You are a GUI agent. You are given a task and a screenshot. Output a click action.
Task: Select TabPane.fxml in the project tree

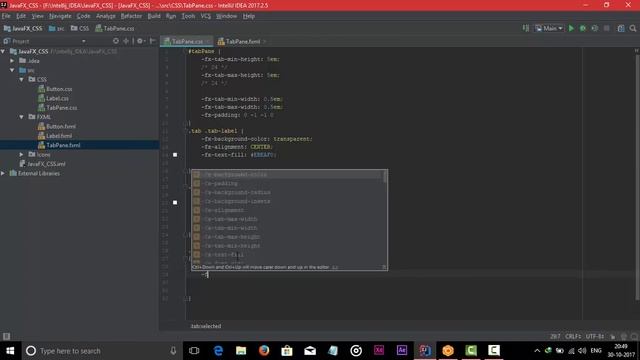pyautogui.click(x=63, y=145)
